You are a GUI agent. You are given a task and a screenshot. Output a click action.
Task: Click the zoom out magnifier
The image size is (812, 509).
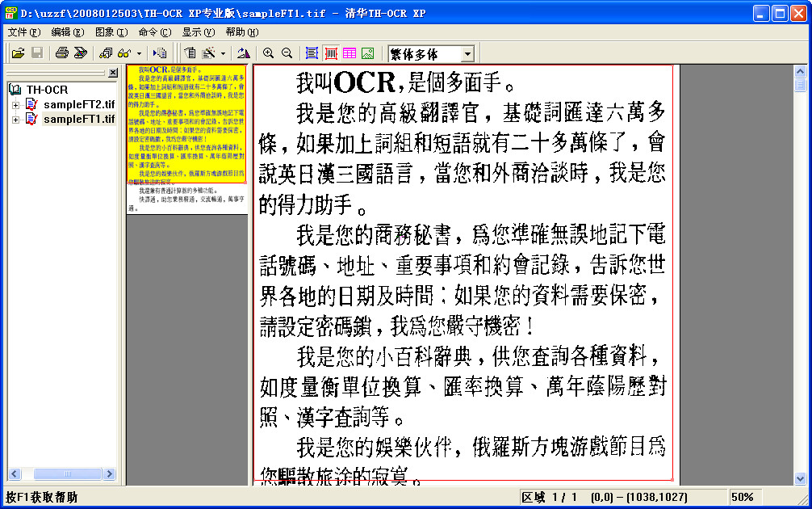click(x=287, y=53)
